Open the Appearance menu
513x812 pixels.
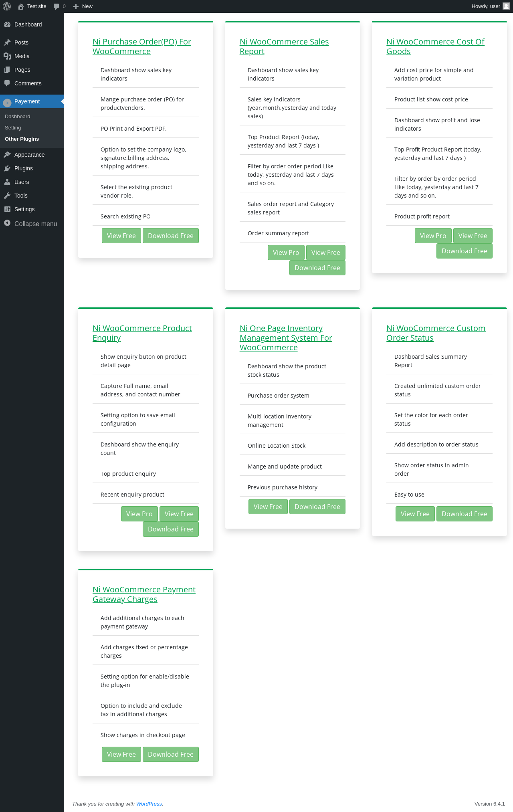click(x=32, y=155)
